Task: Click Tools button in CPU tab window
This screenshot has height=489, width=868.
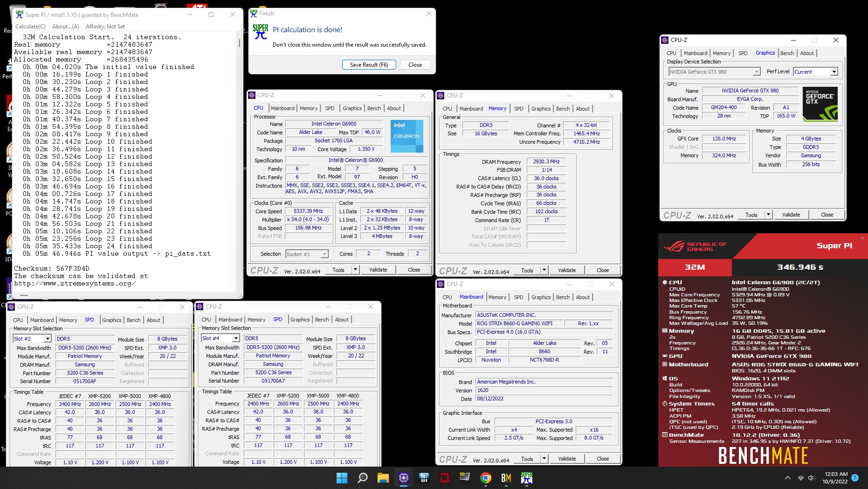Action: 338,270
